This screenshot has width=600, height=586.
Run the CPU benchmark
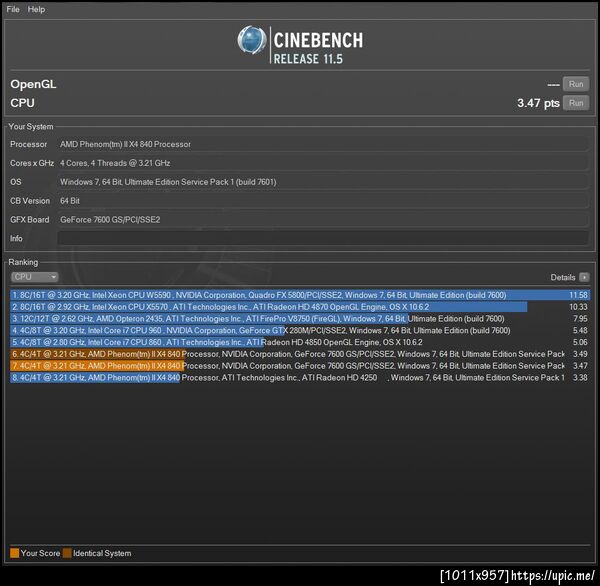576,103
